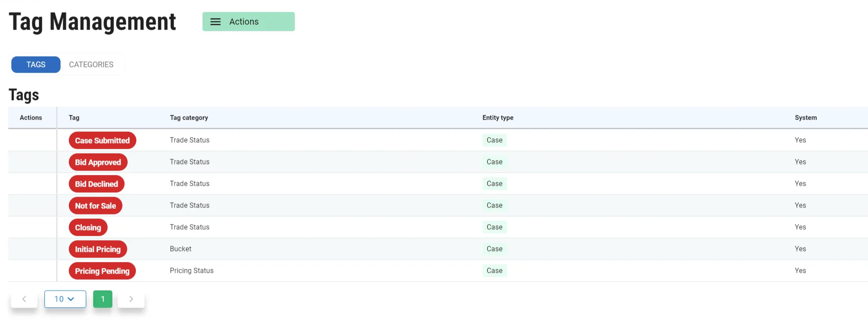868x328 pixels.
Task: Select the Not for Sale tag
Action: click(95, 206)
